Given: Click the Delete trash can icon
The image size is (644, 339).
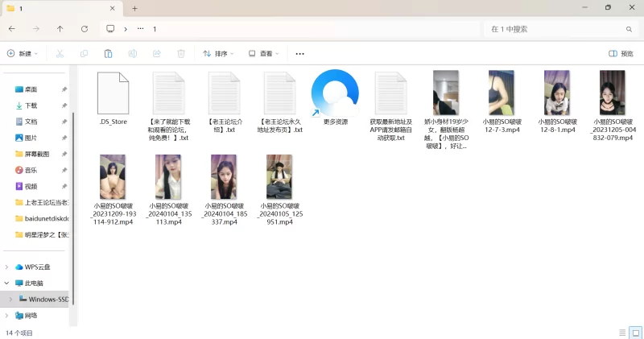Looking at the screenshot, I should 181,54.
